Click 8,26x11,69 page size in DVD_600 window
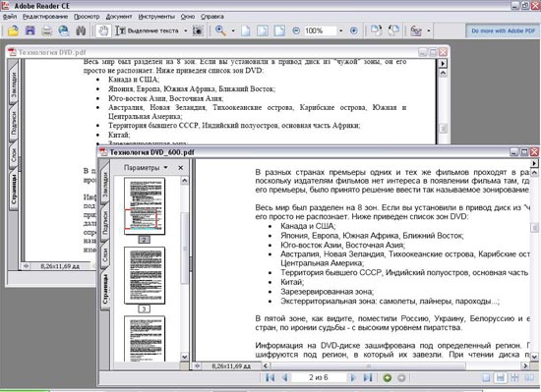Viewport: 541px width, 392px height. pos(231,365)
